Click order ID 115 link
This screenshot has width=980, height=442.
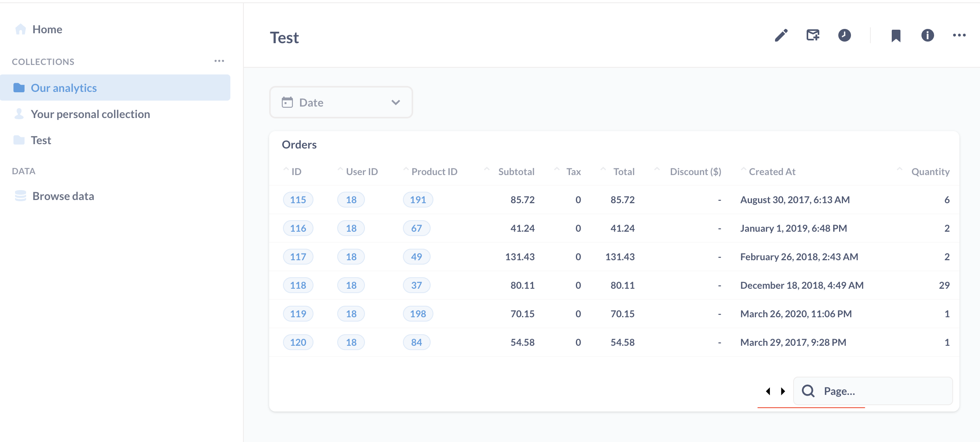point(298,200)
